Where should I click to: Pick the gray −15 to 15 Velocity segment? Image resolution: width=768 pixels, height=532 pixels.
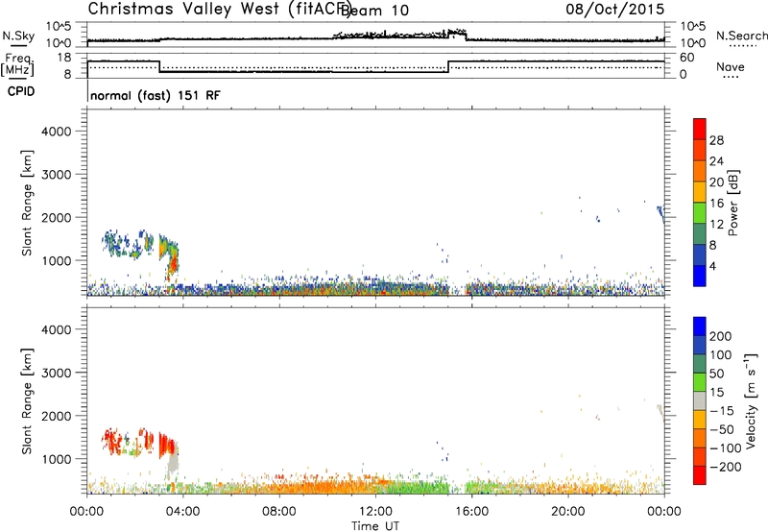(x=700, y=400)
